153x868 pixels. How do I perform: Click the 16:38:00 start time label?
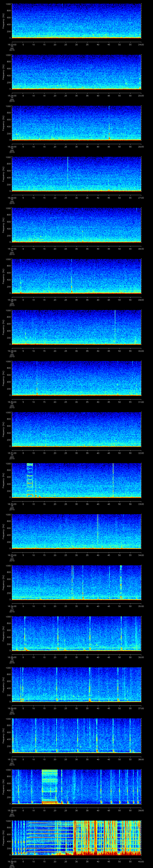coord(12,810)
